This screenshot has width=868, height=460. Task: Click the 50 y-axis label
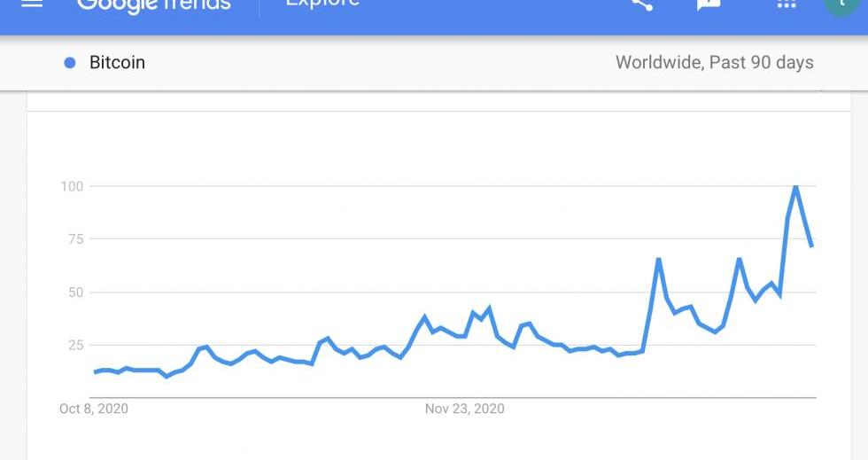75,292
